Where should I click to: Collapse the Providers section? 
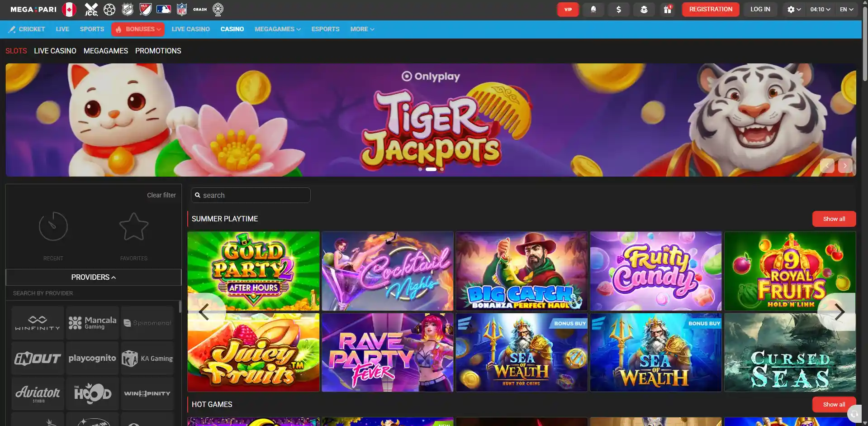coord(94,277)
